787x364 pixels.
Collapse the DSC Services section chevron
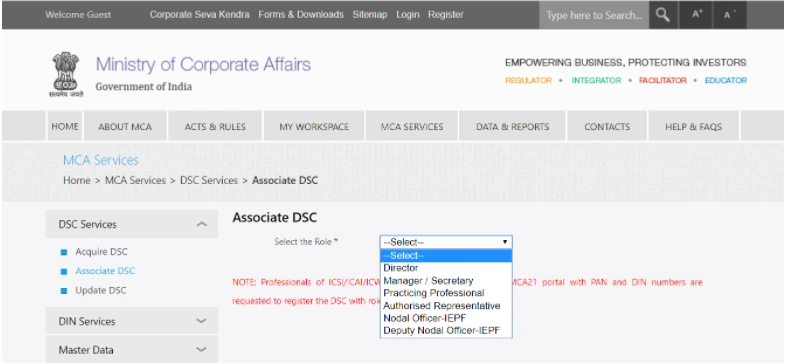pos(202,224)
